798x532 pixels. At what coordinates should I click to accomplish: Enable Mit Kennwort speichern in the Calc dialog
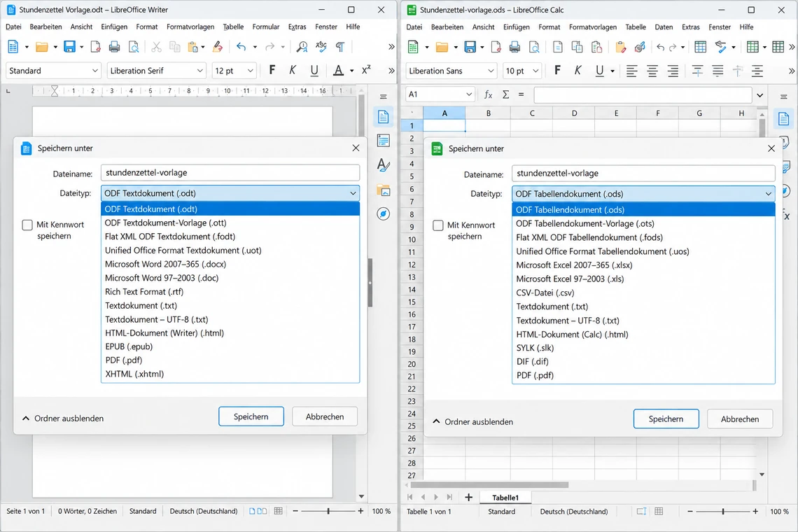coord(438,225)
